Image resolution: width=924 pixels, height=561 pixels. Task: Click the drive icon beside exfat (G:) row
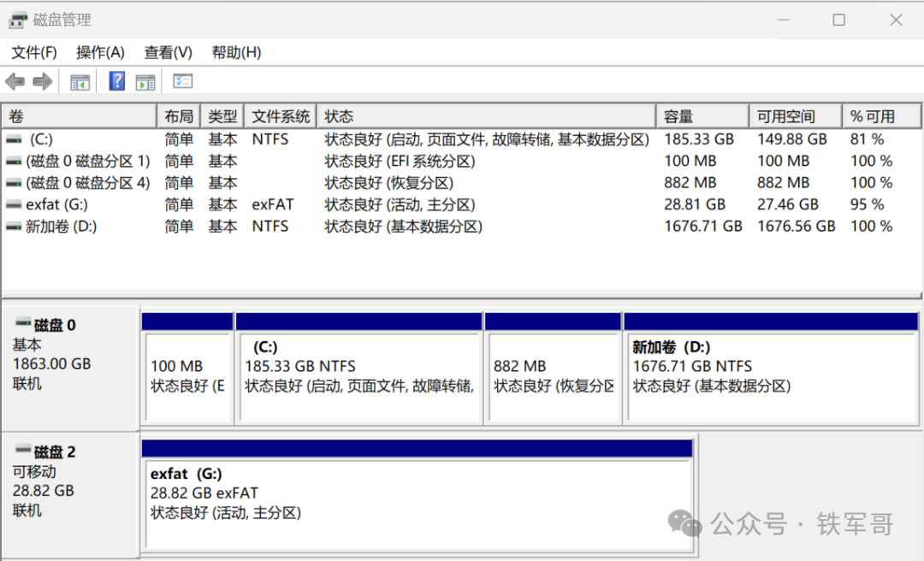tap(14, 205)
